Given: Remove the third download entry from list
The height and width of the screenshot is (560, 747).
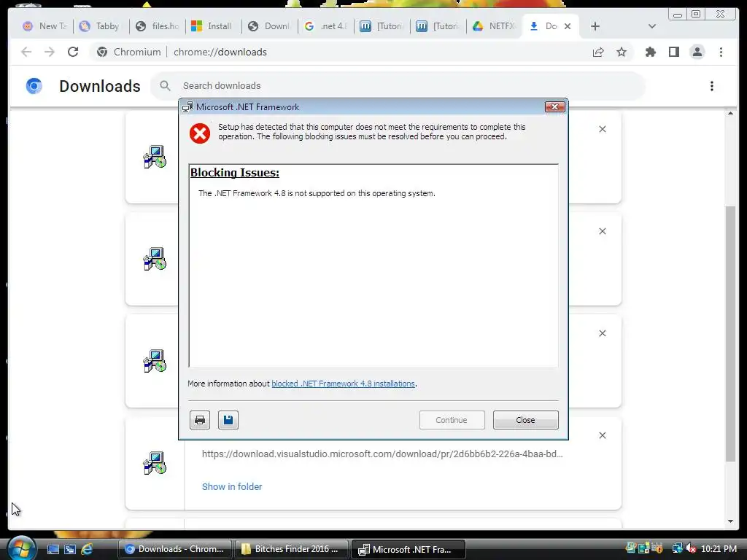Looking at the screenshot, I should (x=603, y=333).
